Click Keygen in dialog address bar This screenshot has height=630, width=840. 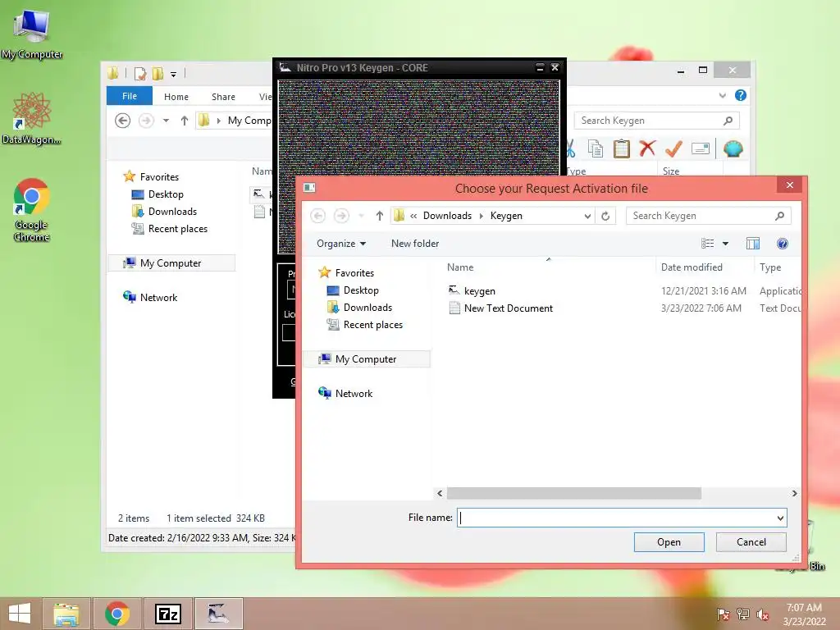506,216
